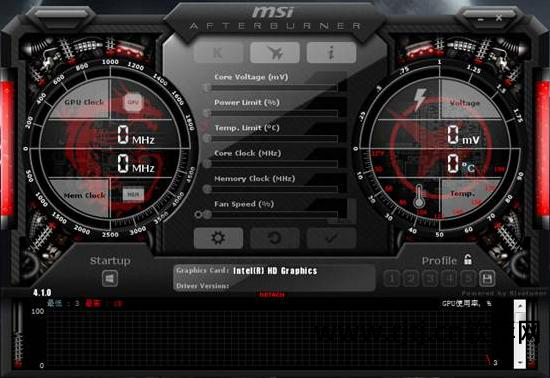This screenshot has width=550, height=378.
Task: Reset settings with circular arrow button
Action: coord(275,238)
